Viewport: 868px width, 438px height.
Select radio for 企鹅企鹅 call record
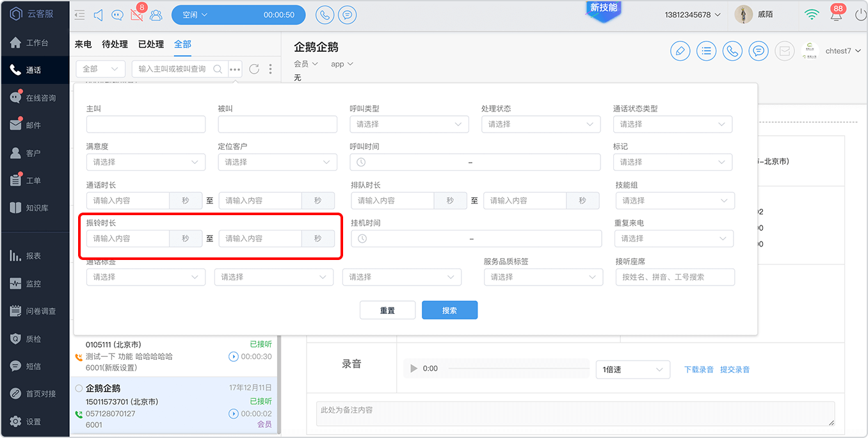point(79,388)
